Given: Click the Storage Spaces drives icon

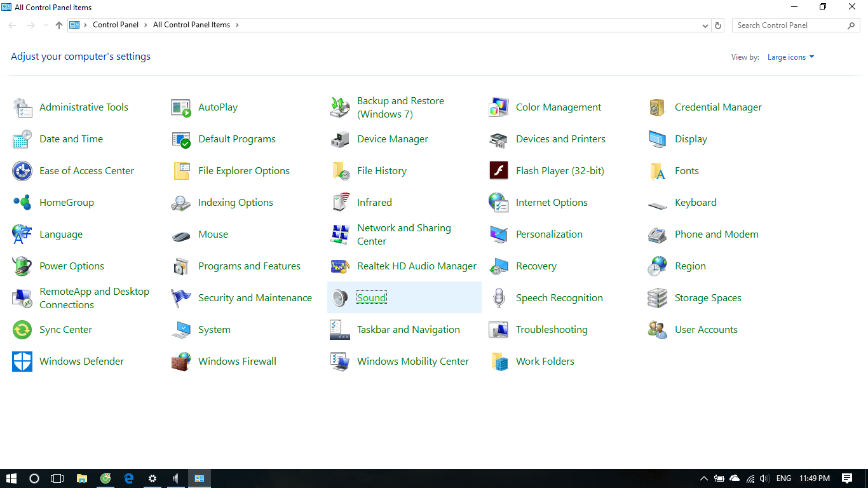Looking at the screenshot, I should click(658, 298).
